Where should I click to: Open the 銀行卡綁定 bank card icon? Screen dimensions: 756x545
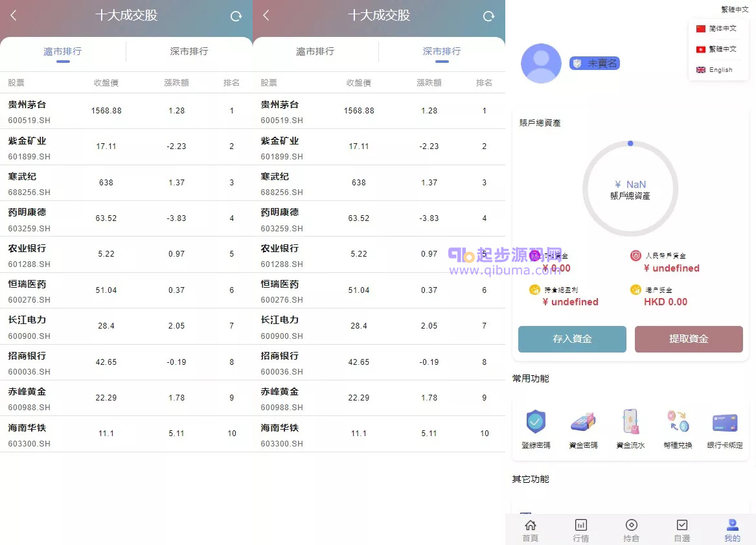[725, 423]
